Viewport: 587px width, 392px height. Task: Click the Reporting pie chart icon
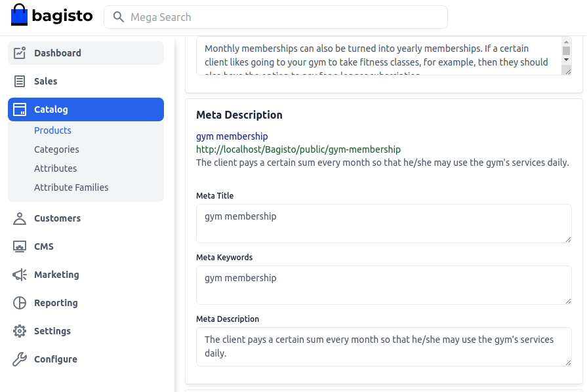20,303
